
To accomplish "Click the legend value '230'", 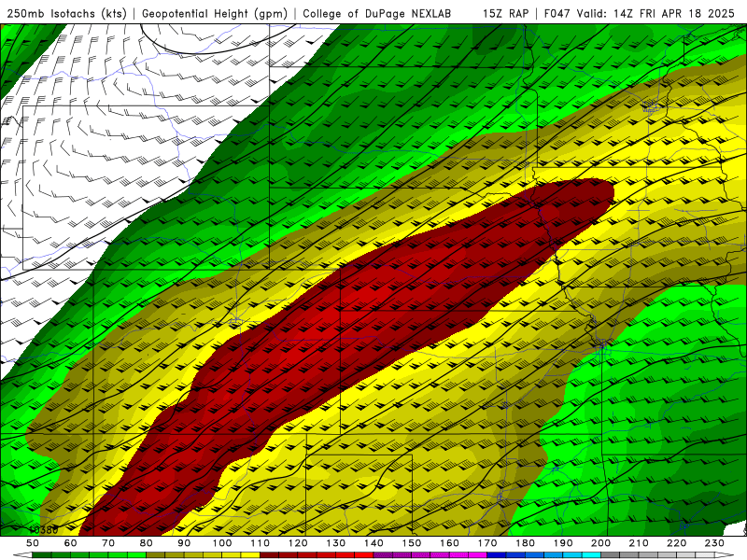I will (x=714, y=543).
